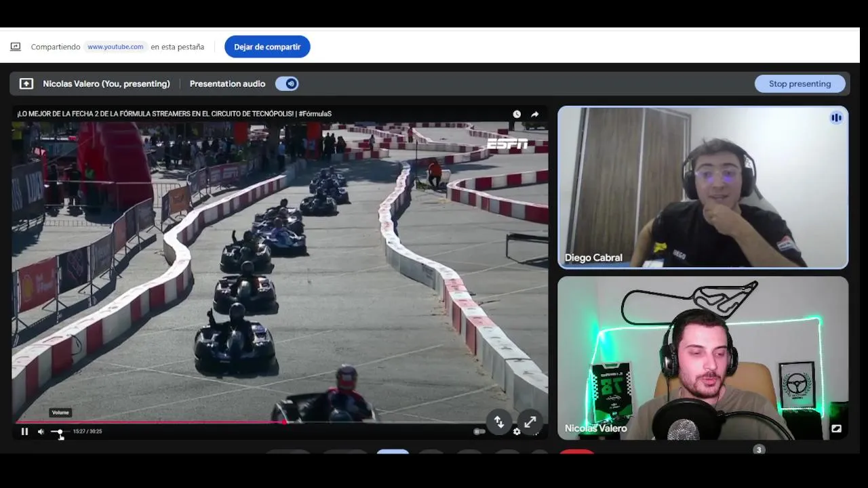The height and width of the screenshot is (488, 868).
Task: Mute the video with the speaker icon
Action: (41, 432)
